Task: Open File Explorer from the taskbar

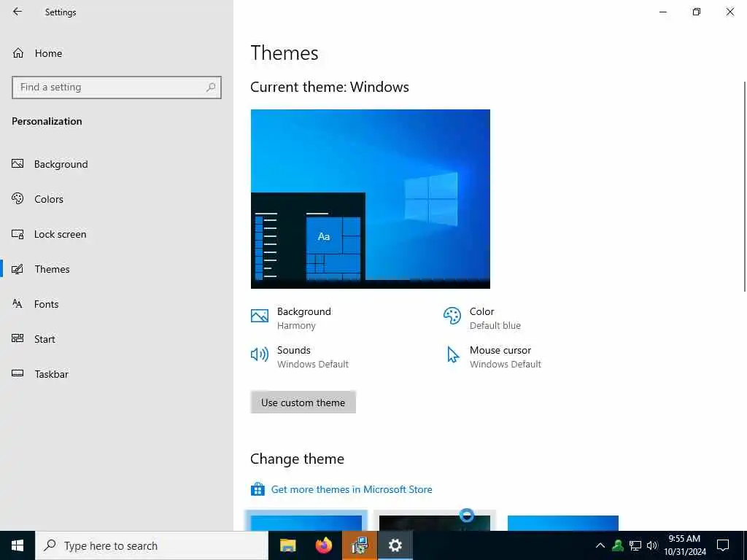Action: (287, 545)
